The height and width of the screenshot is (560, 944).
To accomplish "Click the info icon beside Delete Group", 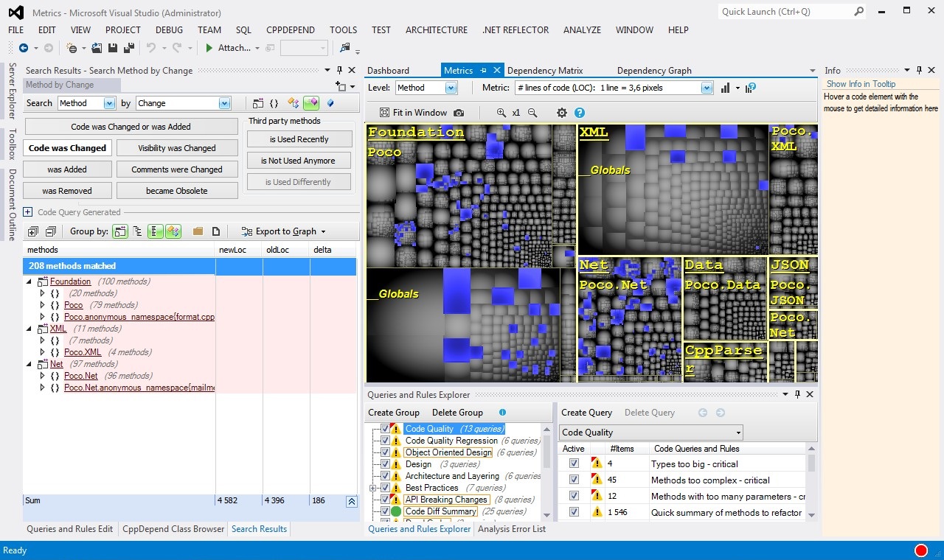I will pyautogui.click(x=502, y=413).
